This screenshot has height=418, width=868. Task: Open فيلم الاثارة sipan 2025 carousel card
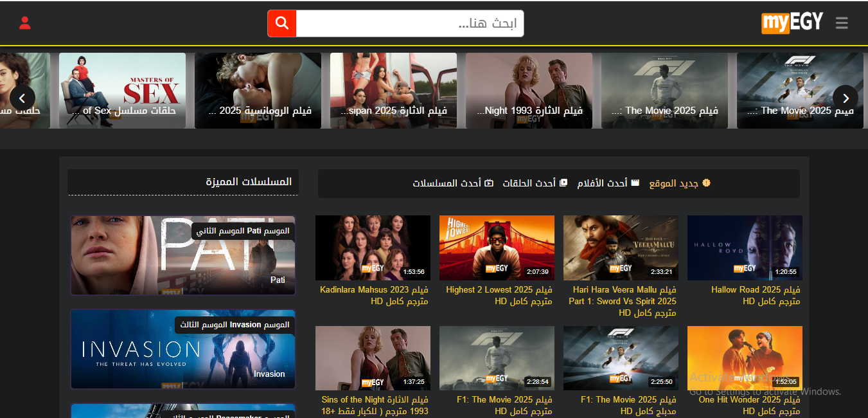(393, 91)
